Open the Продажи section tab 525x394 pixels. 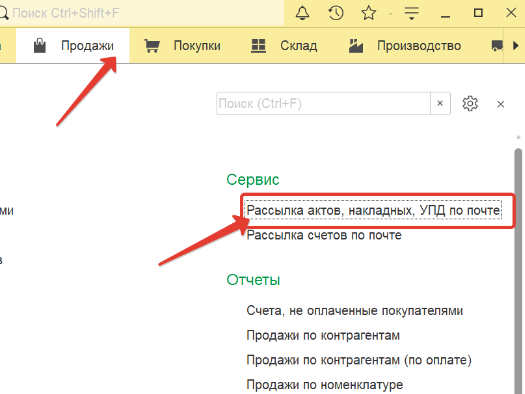point(72,46)
